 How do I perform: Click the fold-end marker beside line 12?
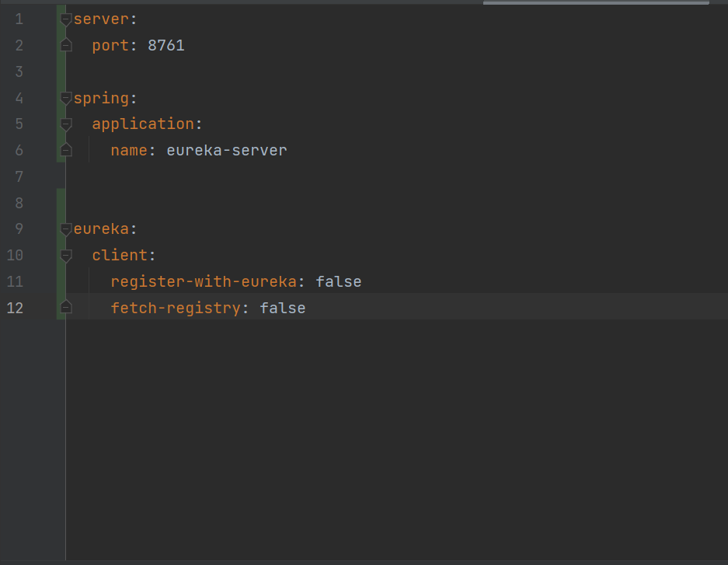65,308
